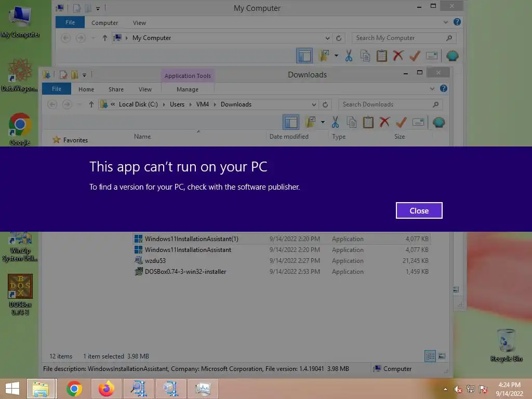Image resolution: width=532 pixels, height=399 pixels.
Task: Click the Search Downloads field
Action: [391, 104]
